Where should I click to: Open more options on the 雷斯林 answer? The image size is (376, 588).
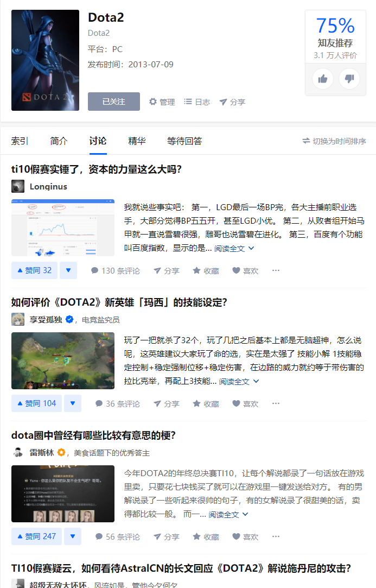276,536
